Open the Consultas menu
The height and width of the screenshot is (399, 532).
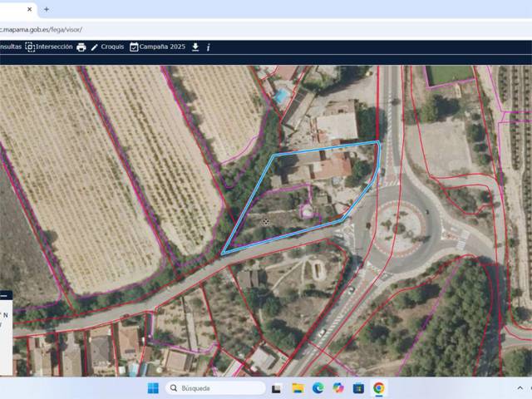tap(10, 47)
